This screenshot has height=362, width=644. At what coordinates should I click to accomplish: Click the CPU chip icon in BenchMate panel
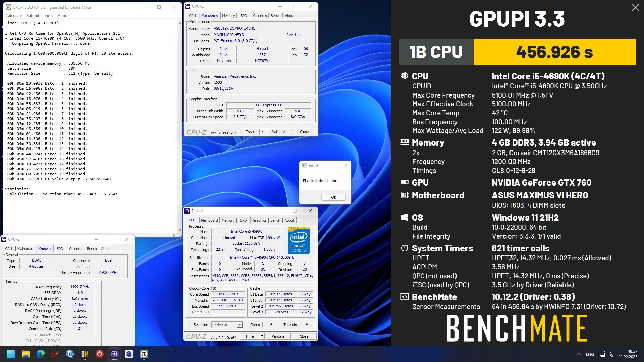(x=405, y=76)
